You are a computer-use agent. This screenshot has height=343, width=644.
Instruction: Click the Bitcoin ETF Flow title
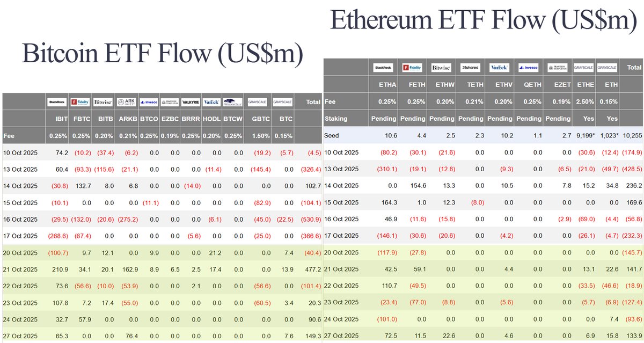(163, 54)
